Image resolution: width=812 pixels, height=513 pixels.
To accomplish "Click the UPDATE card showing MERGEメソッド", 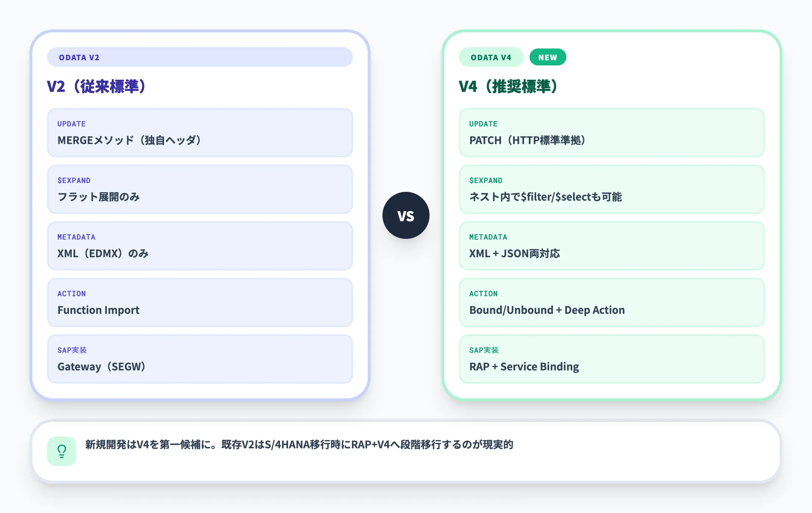I will coord(200,133).
